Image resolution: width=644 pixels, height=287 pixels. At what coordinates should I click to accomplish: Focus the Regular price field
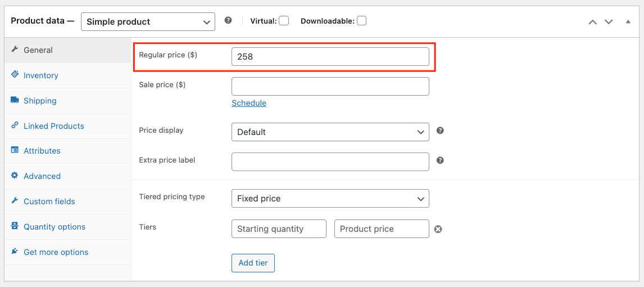[x=330, y=57]
